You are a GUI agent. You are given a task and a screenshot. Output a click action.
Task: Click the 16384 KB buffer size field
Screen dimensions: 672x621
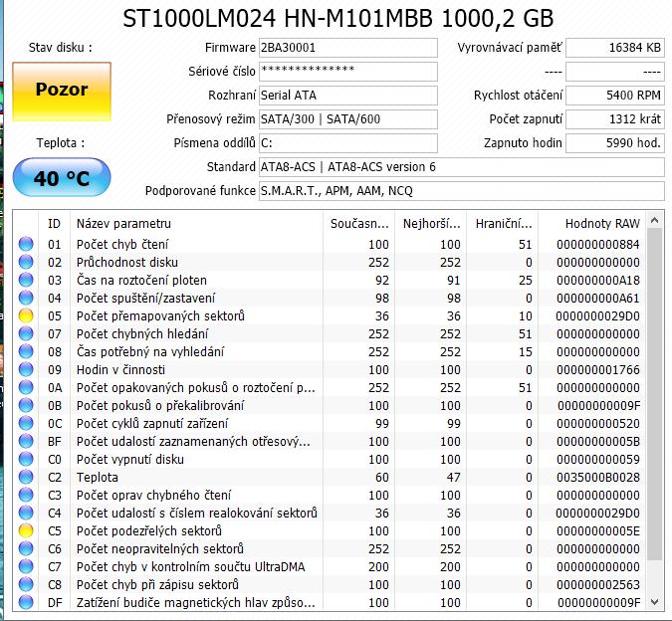point(615,48)
